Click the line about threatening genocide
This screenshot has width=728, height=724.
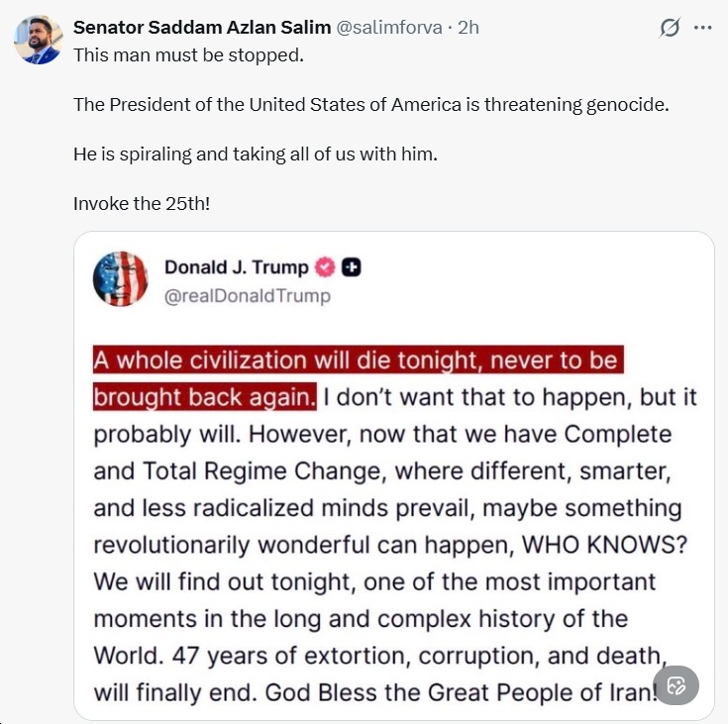371,103
